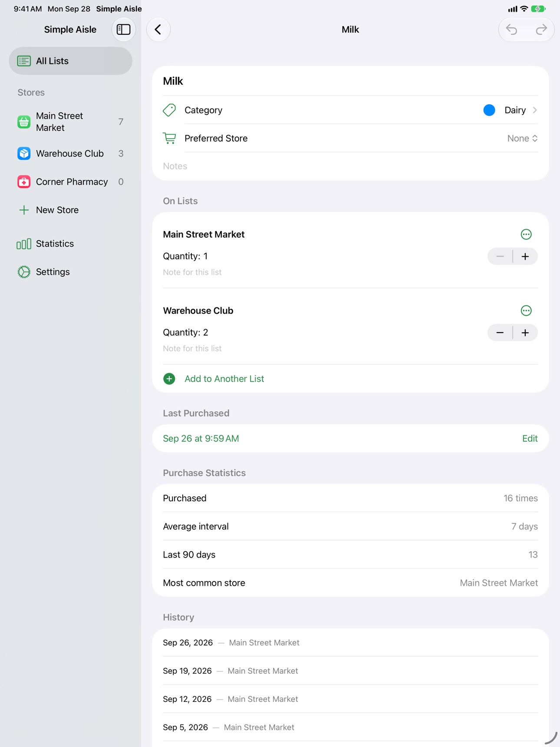Click the Average interval 7 days row
This screenshot has width=560, height=747.
[350, 526]
